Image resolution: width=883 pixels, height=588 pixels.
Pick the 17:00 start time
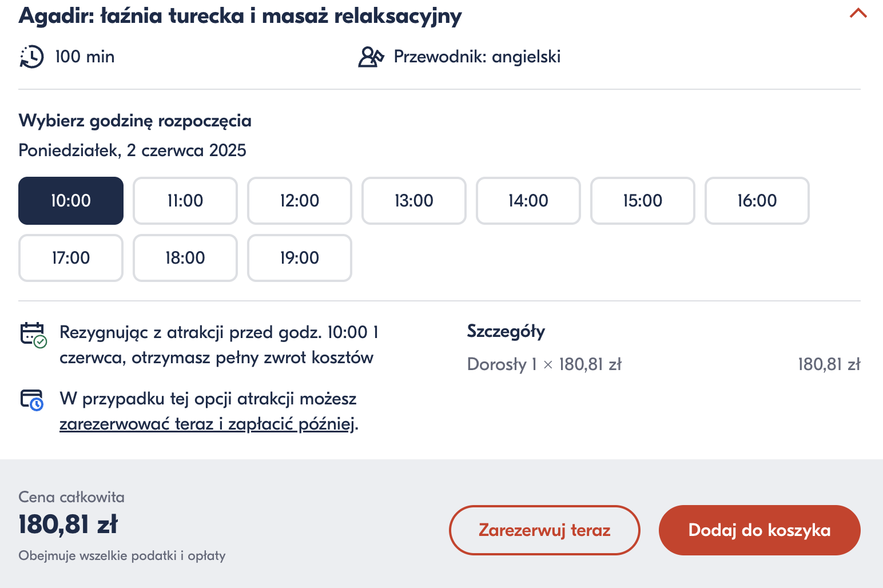71,258
